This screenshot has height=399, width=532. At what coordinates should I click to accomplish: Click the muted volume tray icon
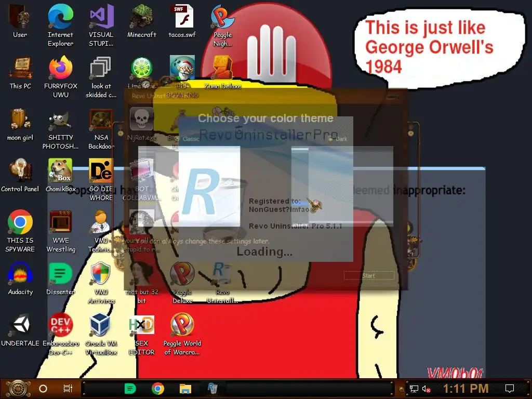426,389
